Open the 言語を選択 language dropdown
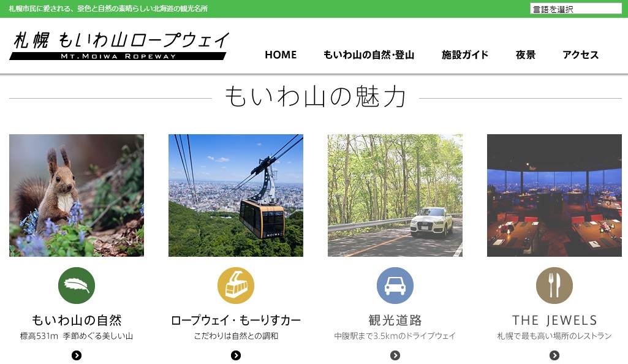Viewport: 628px width, 364px height. point(576,9)
